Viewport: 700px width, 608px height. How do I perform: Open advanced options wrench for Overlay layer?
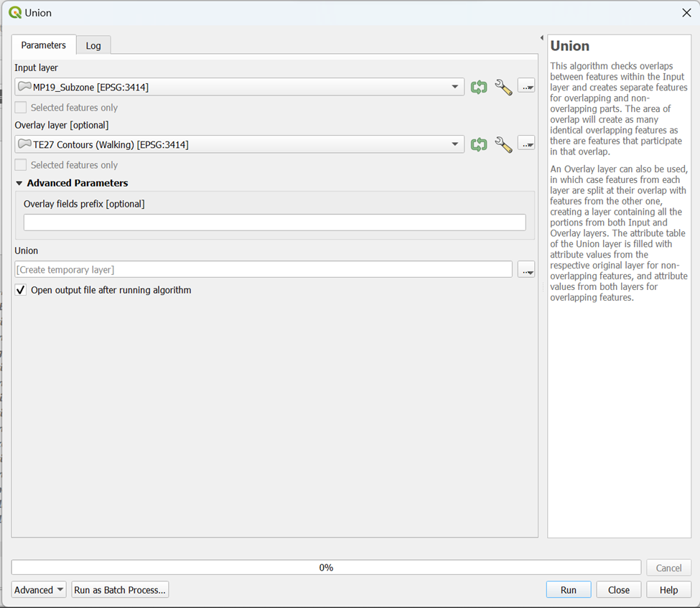503,145
